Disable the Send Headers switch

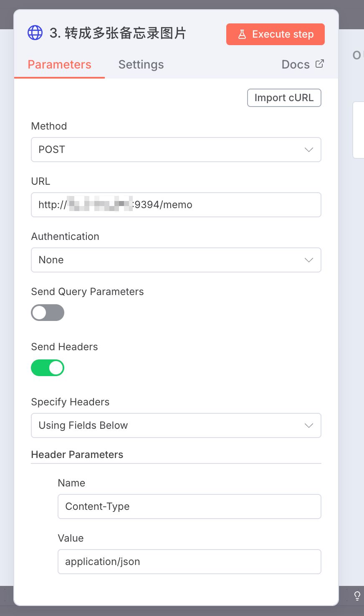[x=48, y=368]
